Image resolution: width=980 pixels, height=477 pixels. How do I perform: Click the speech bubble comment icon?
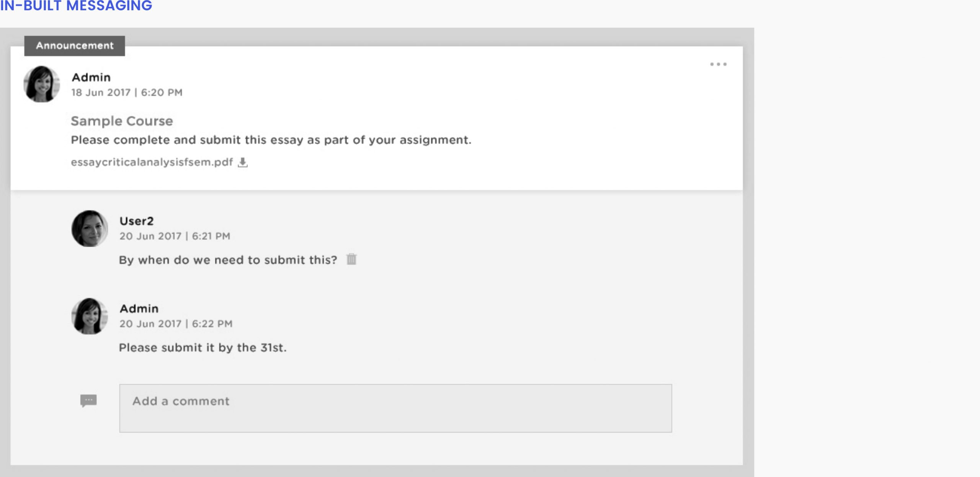point(88,400)
